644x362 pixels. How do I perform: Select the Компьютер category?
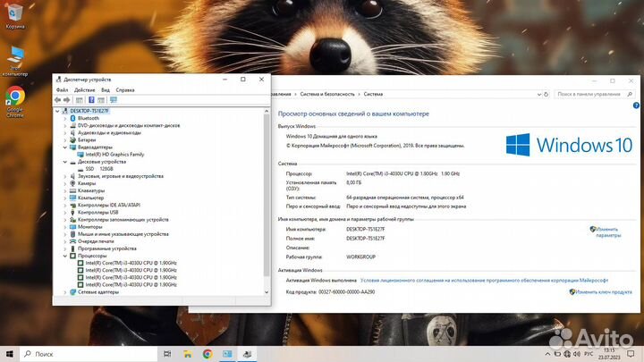point(90,198)
